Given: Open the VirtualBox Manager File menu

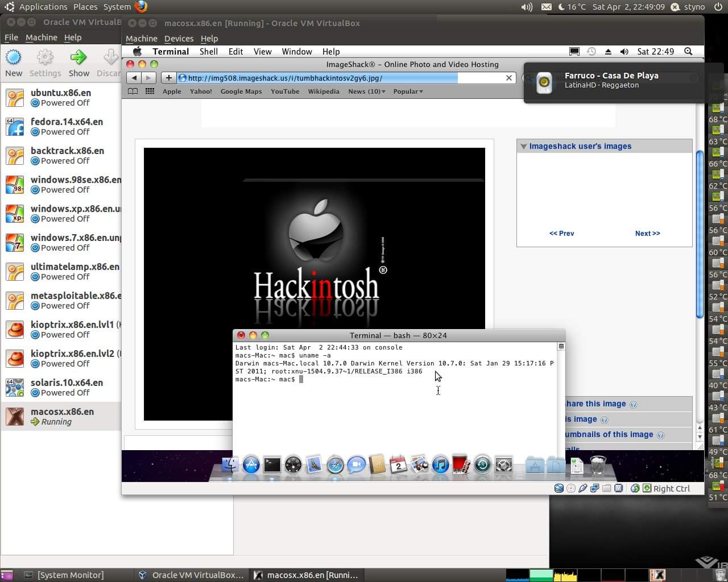Looking at the screenshot, I should tap(11, 38).
